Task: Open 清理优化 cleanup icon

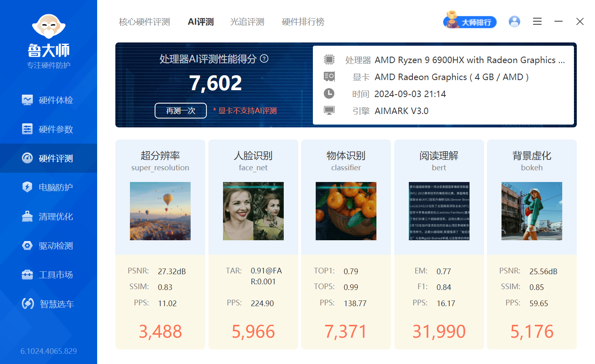Action: [x=27, y=216]
